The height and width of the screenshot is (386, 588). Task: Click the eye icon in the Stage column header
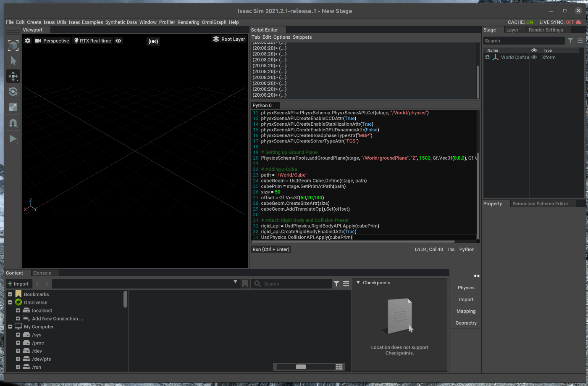coord(534,50)
